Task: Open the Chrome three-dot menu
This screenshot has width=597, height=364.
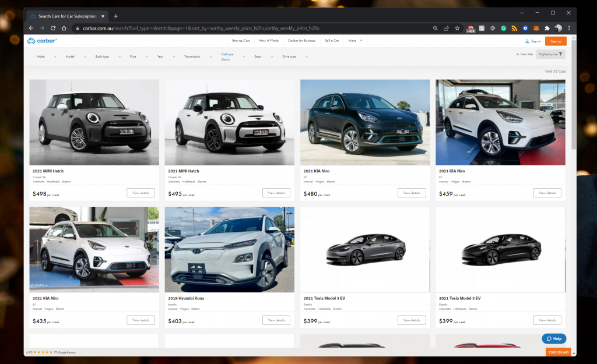Action: [569, 28]
